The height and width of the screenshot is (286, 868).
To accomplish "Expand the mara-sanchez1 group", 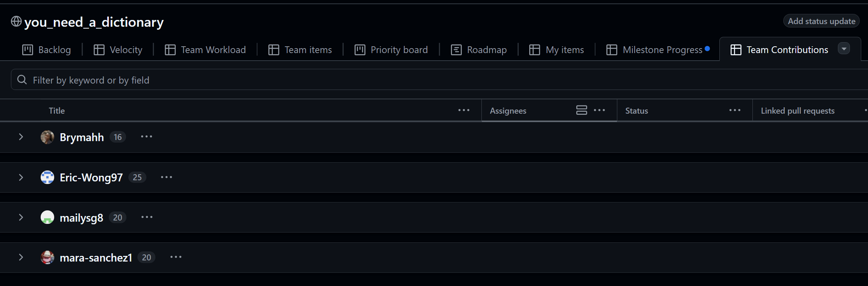I will [21, 257].
